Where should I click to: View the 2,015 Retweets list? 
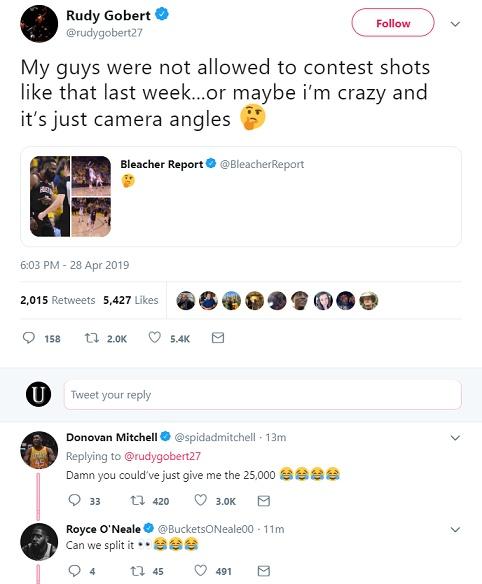pyautogui.click(x=58, y=300)
